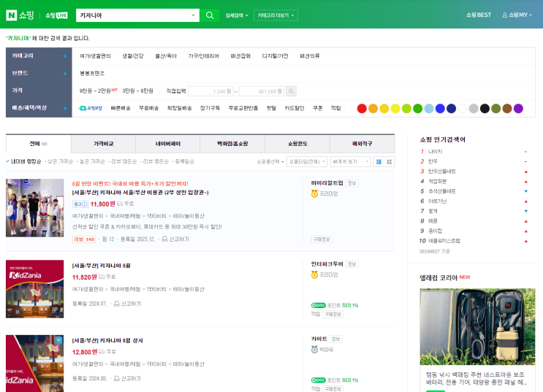The width and height of the screenshot is (543, 392).
Task: Expand the 카테고리 filter row
Action: pyautogui.click(x=65, y=56)
